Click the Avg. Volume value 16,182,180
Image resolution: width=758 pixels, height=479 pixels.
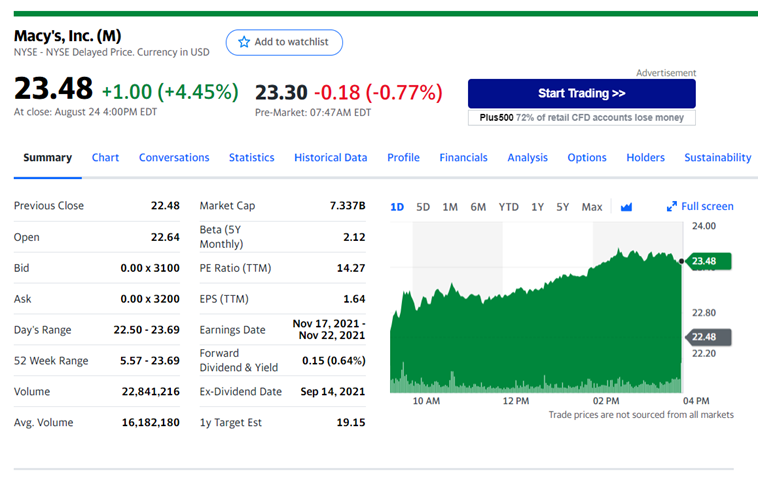pyautogui.click(x=150, y=422)
